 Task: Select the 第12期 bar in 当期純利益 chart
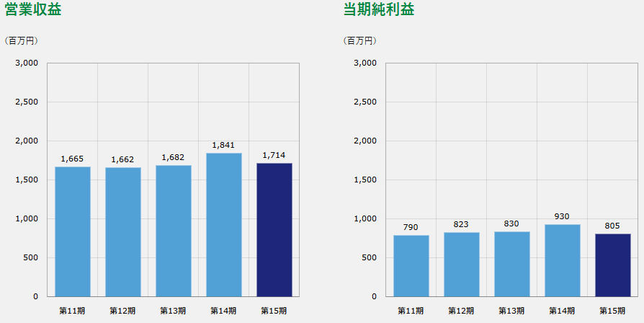click(462, 264)
